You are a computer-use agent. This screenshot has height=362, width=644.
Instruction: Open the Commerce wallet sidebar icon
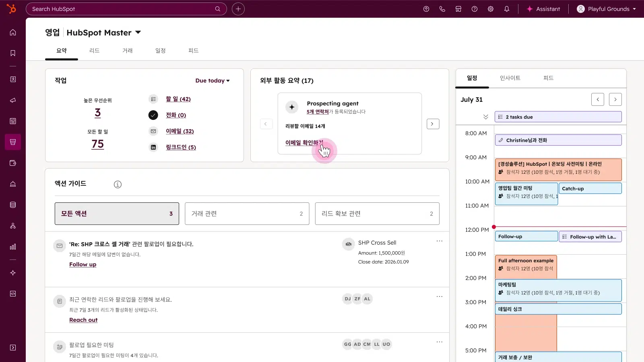[13, 163]
